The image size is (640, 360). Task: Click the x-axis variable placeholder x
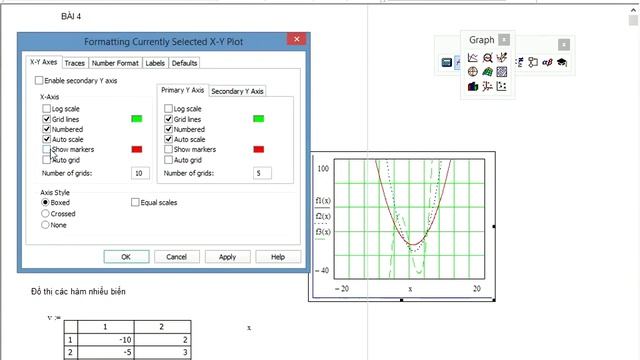coord(410,289)
